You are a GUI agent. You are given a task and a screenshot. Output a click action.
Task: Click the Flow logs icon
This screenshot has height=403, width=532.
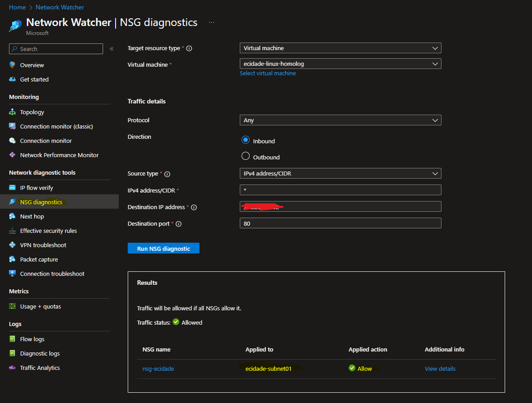pyautogui.click(x=12, y=339)
